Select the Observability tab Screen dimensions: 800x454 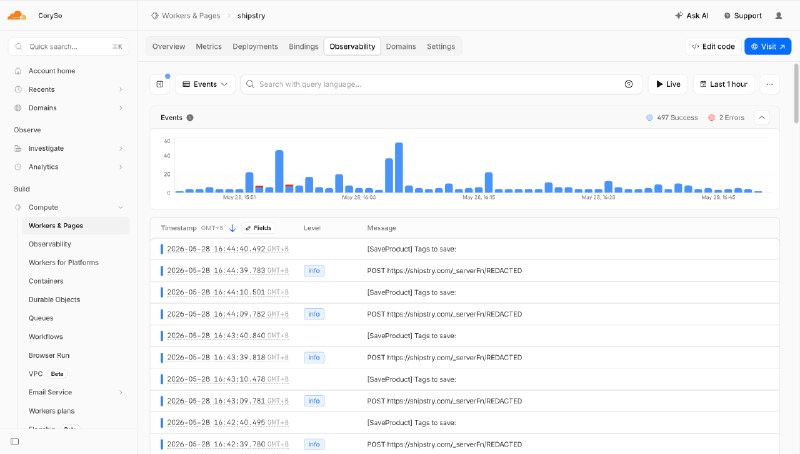[352, 46]
